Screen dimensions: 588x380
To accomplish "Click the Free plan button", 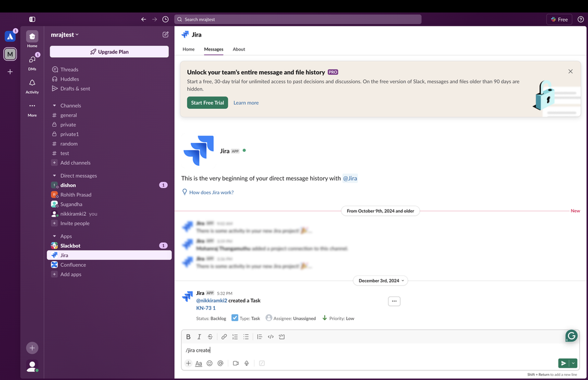I will (559, 19).
